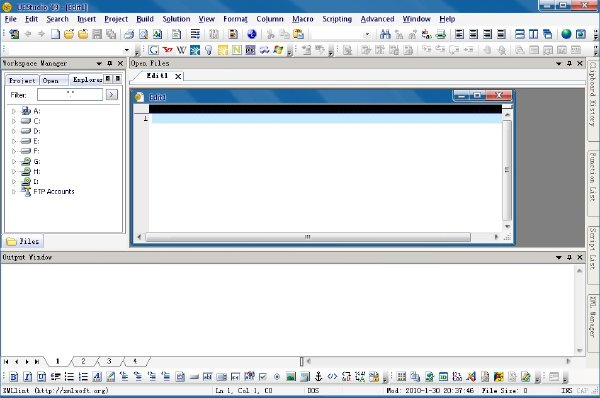Search Wikipedia with the W icon
600x398 pixels.
[181, 50]
